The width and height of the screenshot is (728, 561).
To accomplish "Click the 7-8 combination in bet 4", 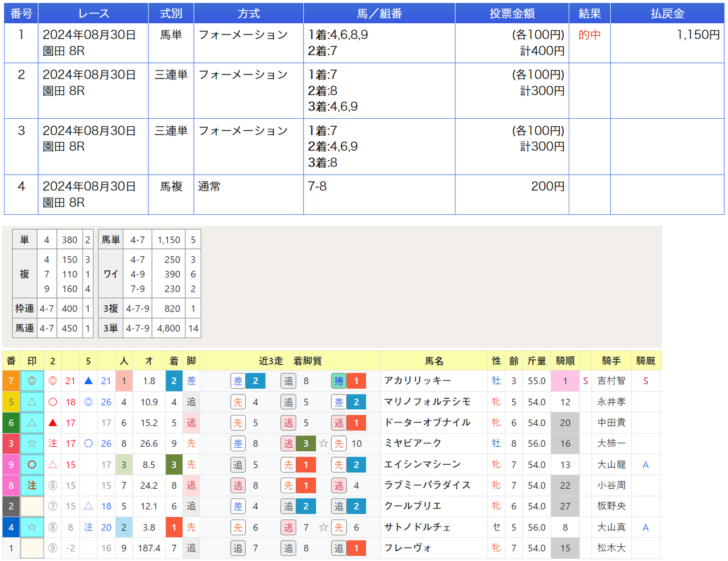I will (317, 186).
